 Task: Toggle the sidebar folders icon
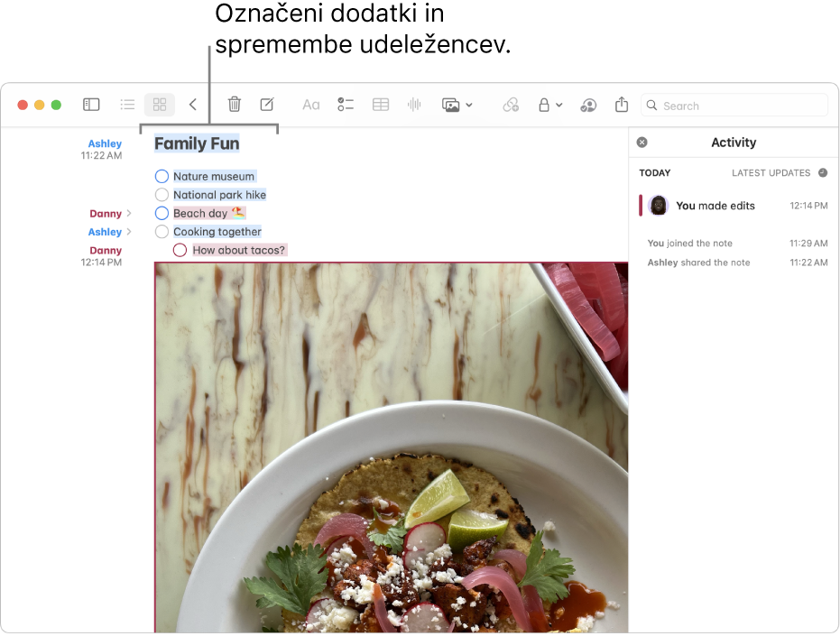click(x=91, y=105)
